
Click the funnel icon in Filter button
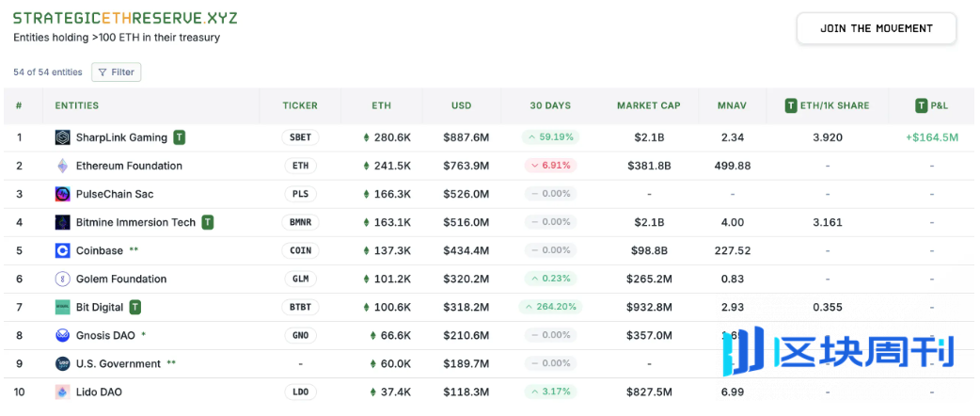point(103,72)
